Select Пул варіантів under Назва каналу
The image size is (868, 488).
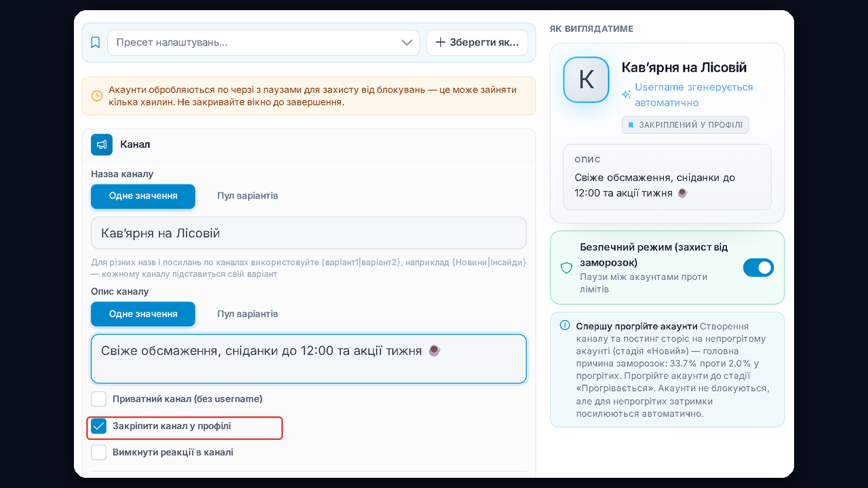[248, 196]
